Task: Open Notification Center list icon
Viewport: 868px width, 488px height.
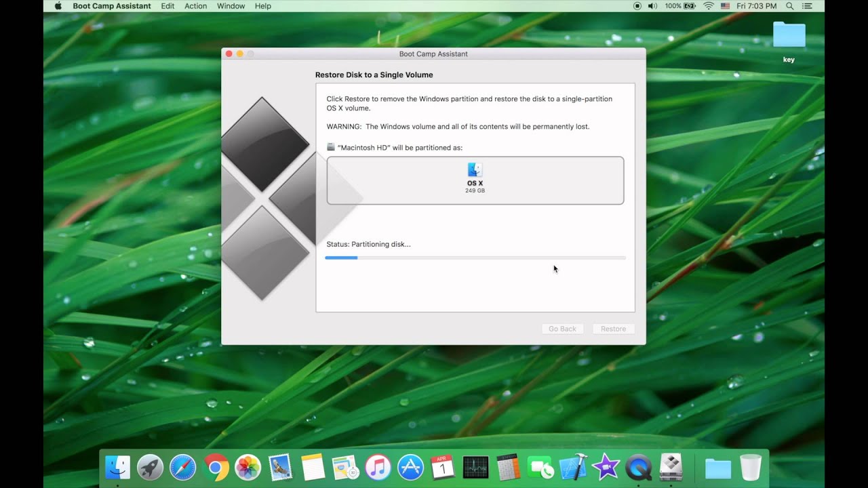Action: point(807,6)
